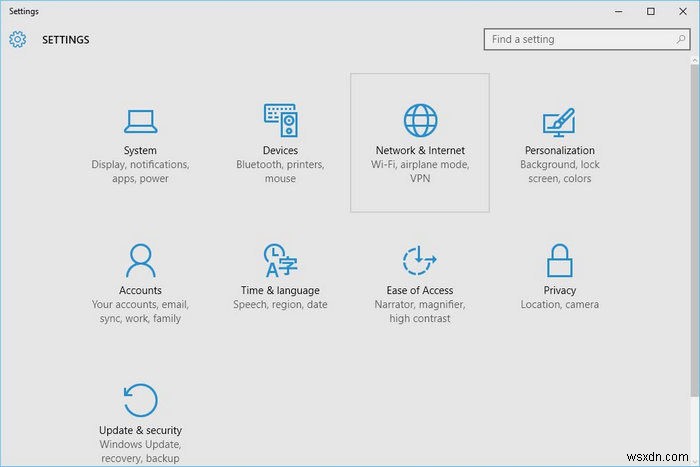The image size is (700, 467).
Task: Maximize the Settings window
Action: (651, 12)
